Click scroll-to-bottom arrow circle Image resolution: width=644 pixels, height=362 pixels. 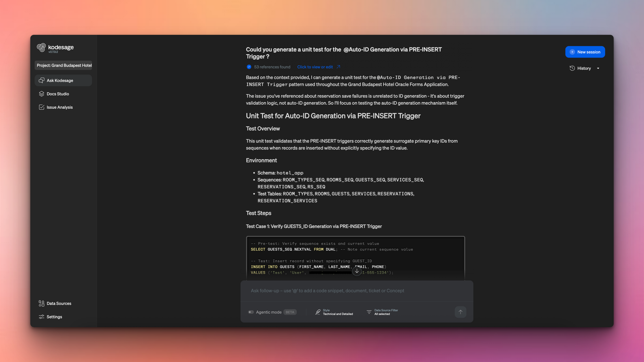pos(357,271)
